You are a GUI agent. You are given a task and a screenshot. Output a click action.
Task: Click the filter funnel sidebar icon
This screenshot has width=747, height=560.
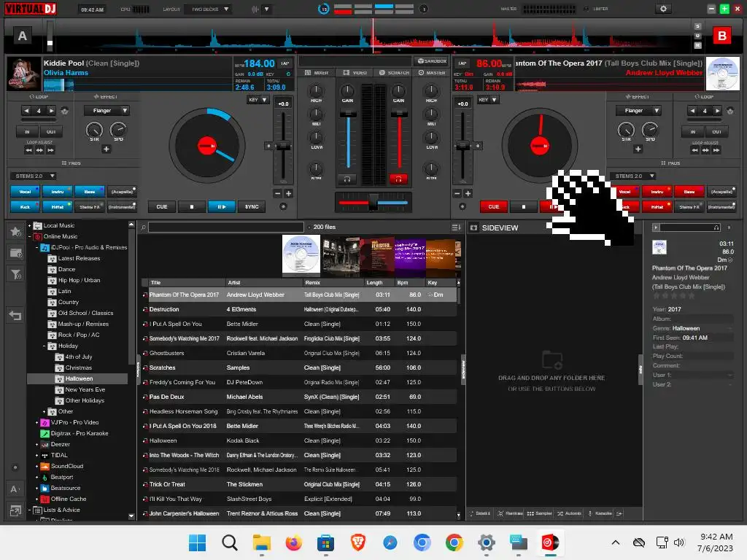[x=16, y=274]
